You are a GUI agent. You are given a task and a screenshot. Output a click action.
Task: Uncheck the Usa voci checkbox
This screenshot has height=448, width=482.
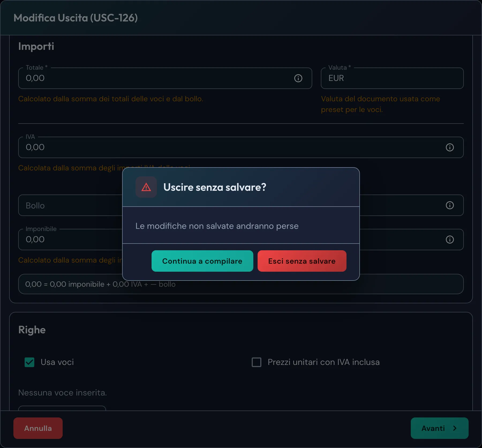pos(29,362)
